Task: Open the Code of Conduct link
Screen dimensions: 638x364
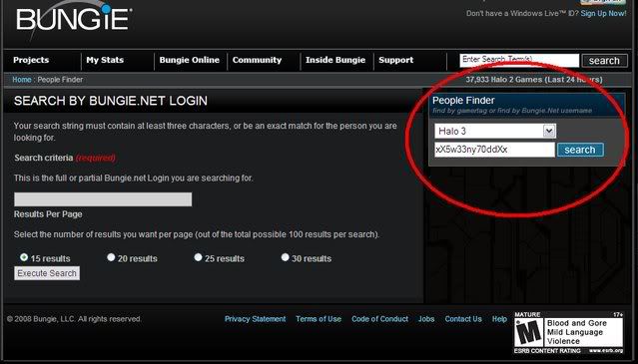Action: 379,319
